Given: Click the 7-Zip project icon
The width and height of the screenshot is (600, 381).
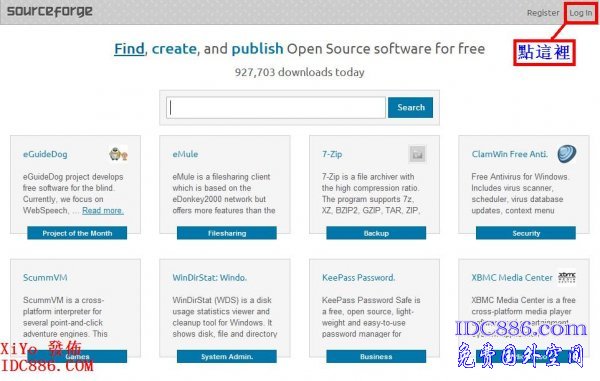Looking at the screenshot, I should [417, 154].
